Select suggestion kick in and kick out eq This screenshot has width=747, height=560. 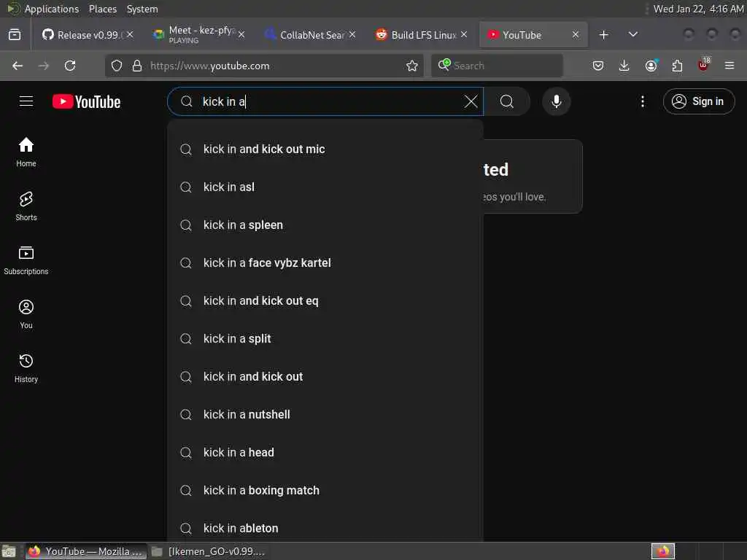point(325,301)
